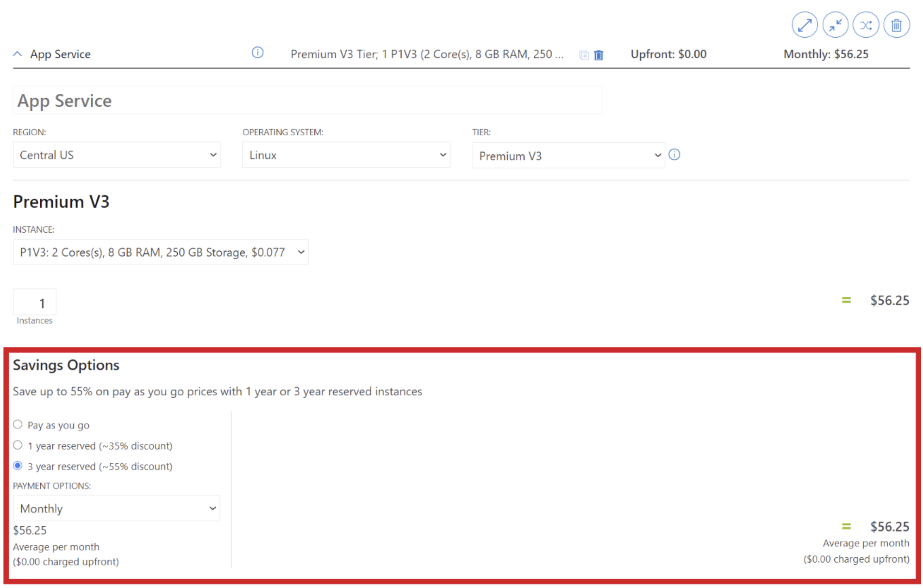Click the tier summary text link
This screenshot has height=588, width=923.
coord(427,54)
